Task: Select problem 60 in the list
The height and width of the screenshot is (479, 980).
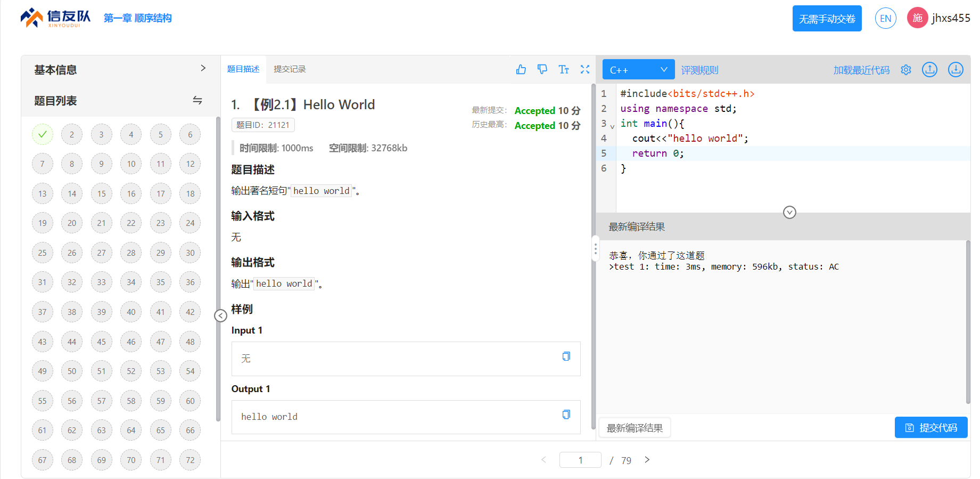Action: pos(190,401)
